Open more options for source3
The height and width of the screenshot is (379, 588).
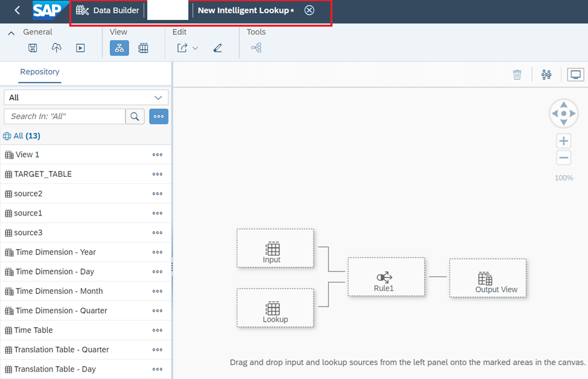coord(158,233)
